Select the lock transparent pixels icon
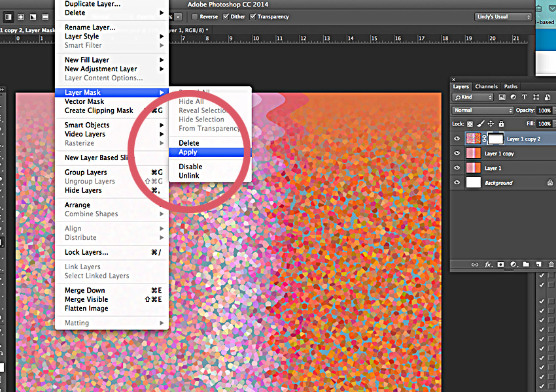Viewport: 556px width, 392px height. (470, 123)
